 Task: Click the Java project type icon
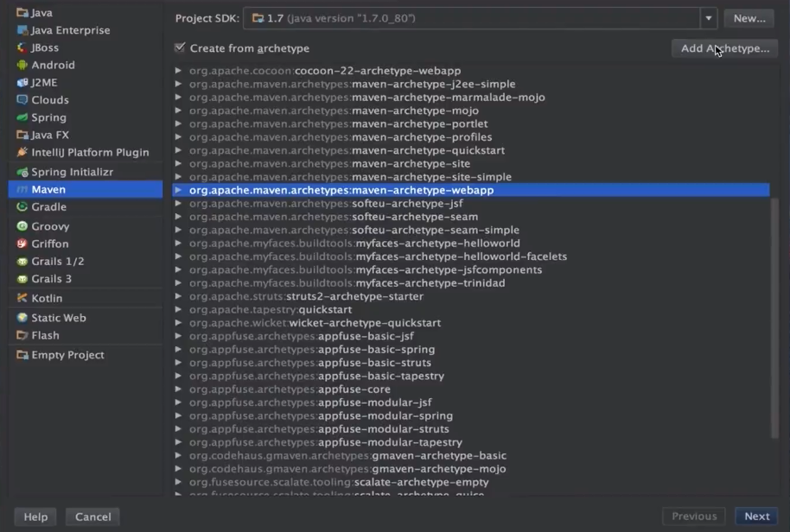22,13
